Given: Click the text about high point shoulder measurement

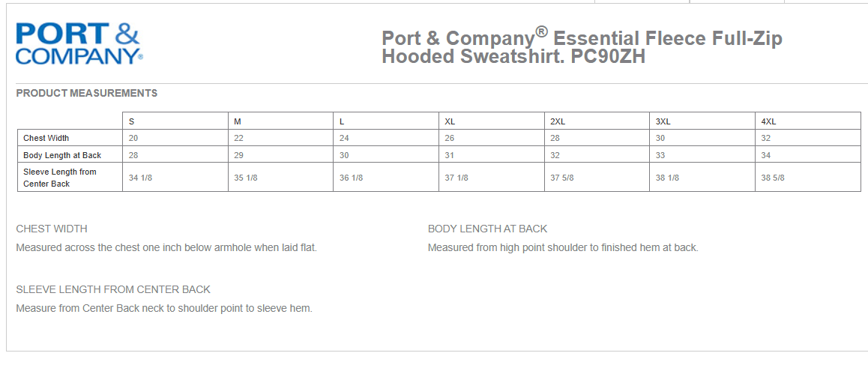Looking at the screenshot, I should click(563, 247).
